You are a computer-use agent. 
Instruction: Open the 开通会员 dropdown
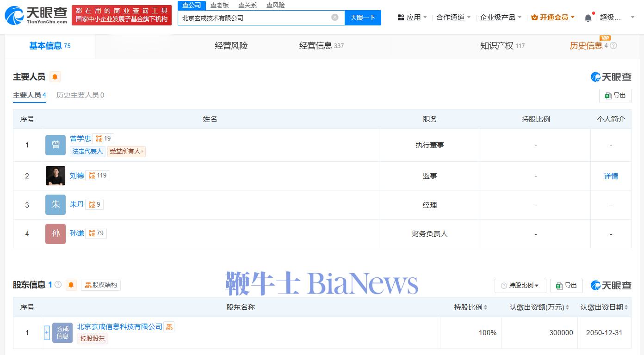click(553, 18)
